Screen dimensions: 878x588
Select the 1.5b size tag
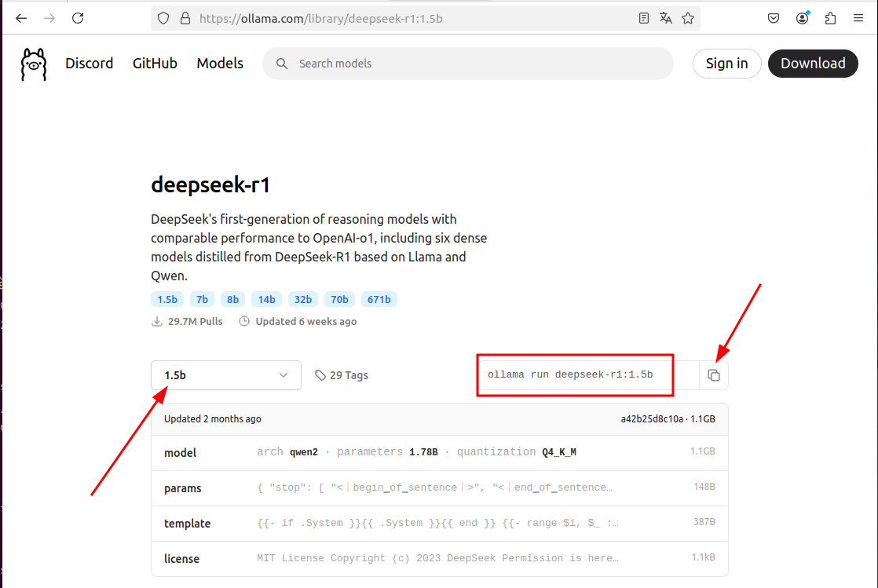pos(167,300)
